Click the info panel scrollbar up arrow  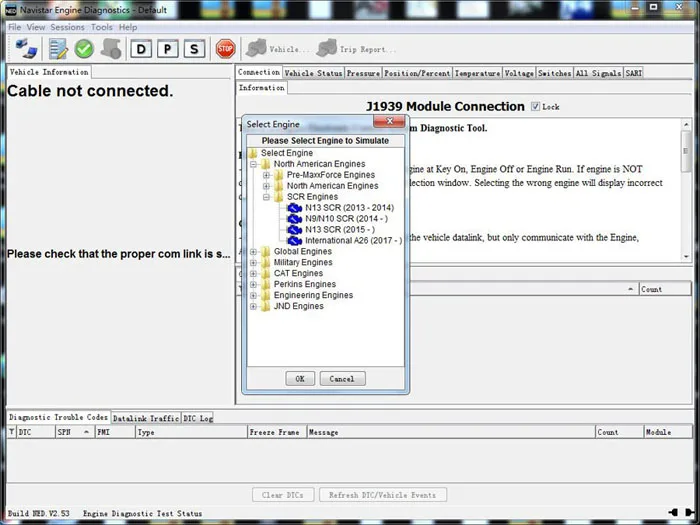[686, 125]
